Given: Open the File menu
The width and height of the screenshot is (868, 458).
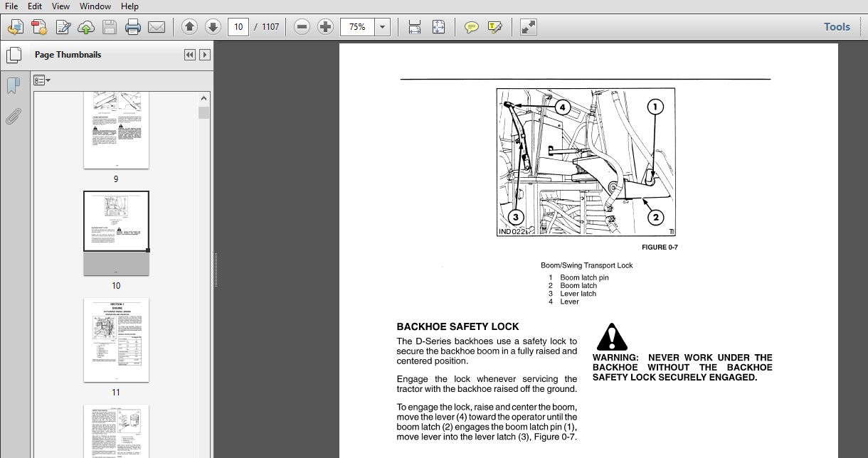Looking at the screenshot, I should pos(11,6).
